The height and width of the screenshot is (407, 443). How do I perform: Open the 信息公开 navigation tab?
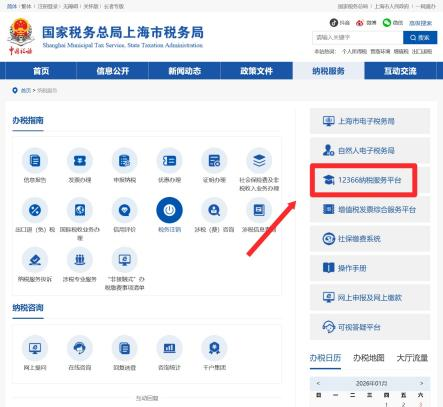point(113,71)
